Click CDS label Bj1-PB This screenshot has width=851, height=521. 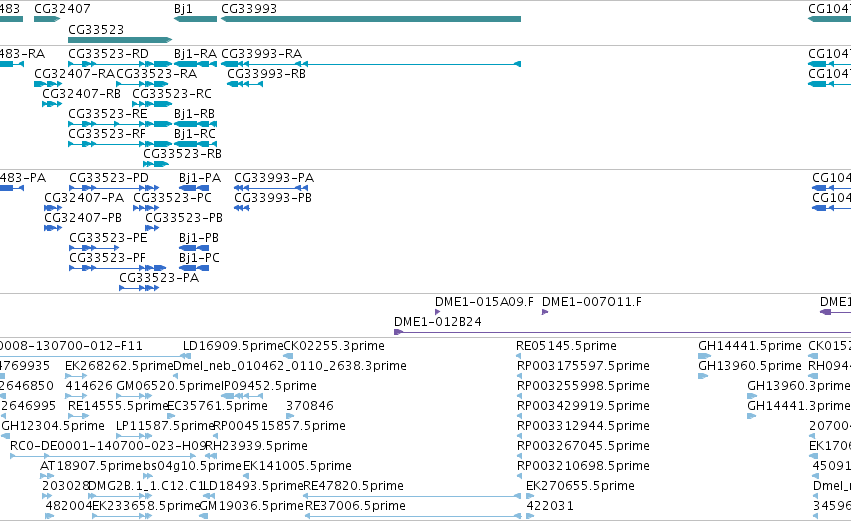(x=199, y=238)
